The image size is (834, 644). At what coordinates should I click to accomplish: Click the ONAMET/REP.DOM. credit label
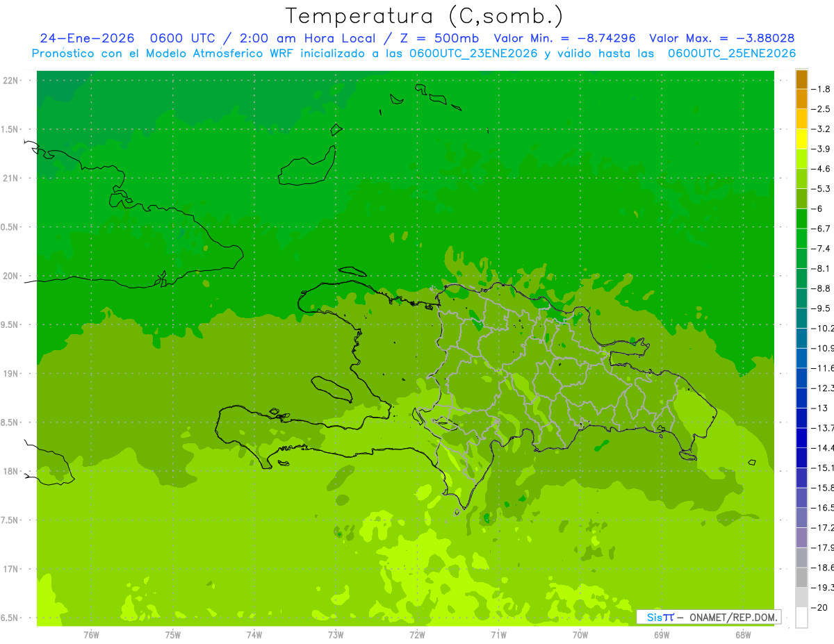tap(733, 617)
